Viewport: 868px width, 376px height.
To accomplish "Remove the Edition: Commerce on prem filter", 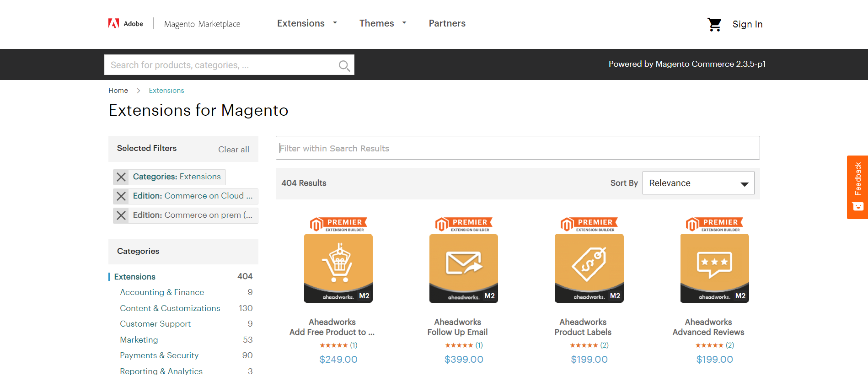I will click(x=121, y=215).
